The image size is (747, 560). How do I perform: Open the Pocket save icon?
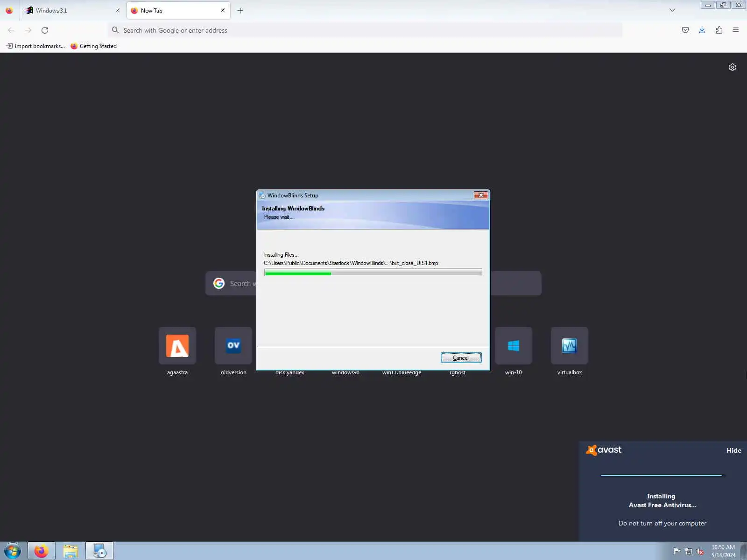(x=685, y=30)
